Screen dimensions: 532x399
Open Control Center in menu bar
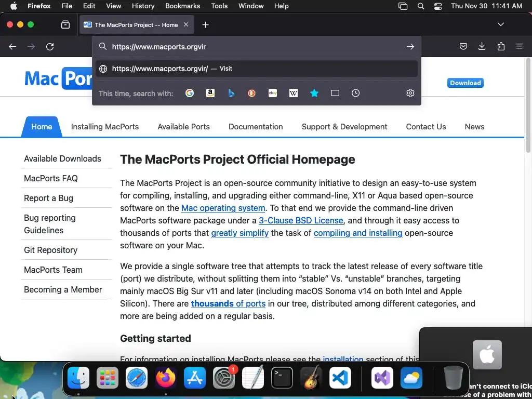tap(438, 6)
